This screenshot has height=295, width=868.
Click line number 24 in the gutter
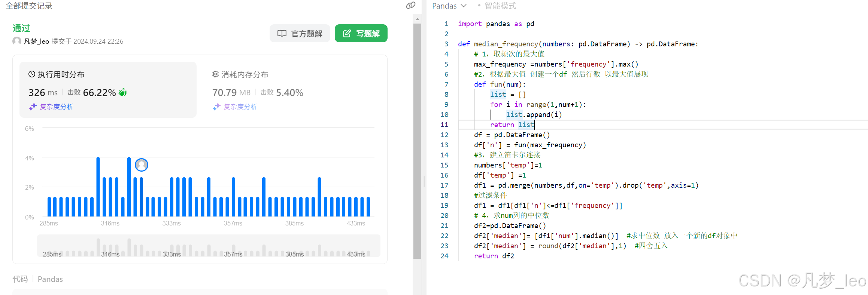444,256
